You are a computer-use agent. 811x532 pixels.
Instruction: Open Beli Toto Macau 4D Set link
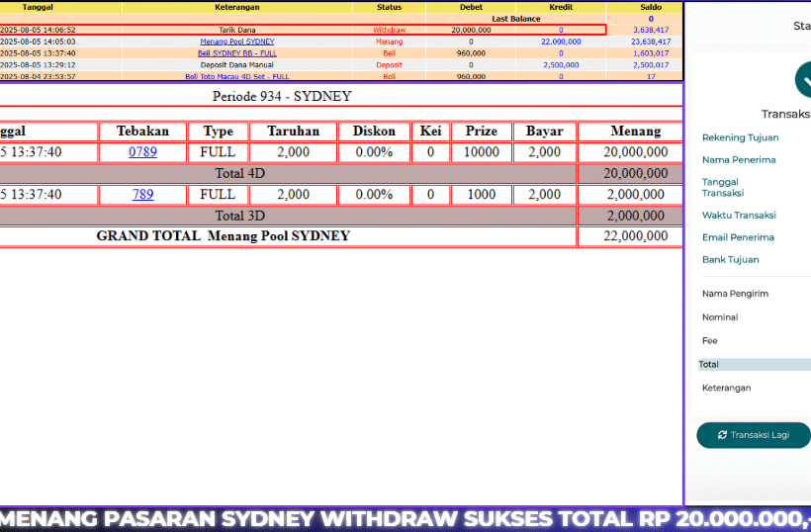(x=236, y=76)
